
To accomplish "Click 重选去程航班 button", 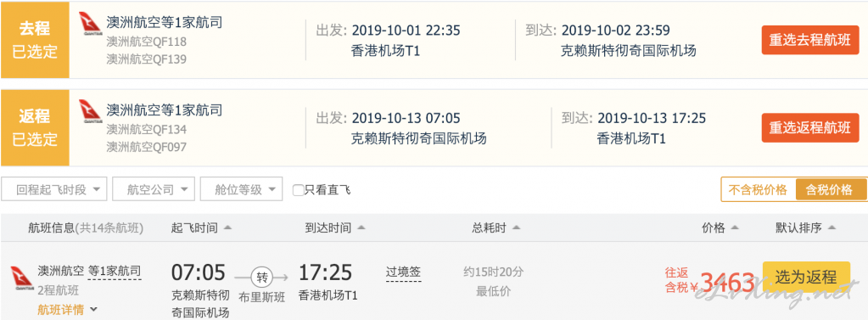I will coord(809,40).
